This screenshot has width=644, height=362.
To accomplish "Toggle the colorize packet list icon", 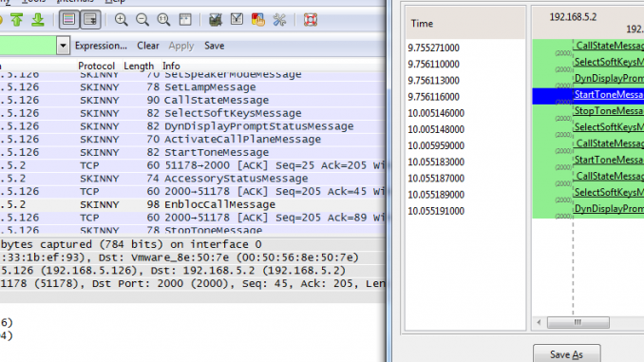I will coord(68,20).
